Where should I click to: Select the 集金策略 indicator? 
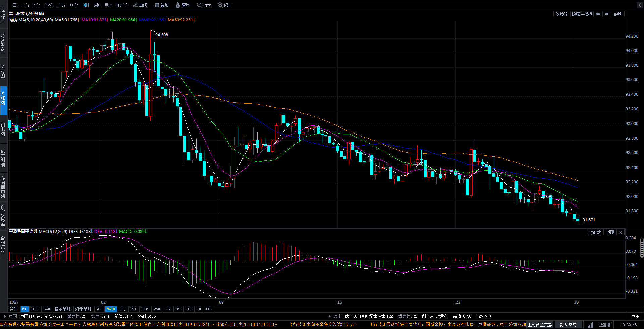(x=62, y=309)
